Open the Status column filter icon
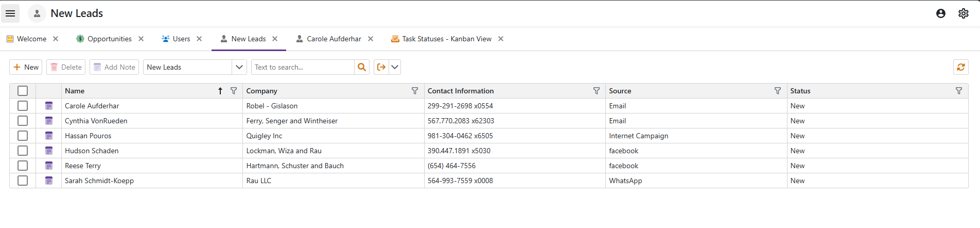980x228 pixels. pyautogui.click(x=959, y=91)
